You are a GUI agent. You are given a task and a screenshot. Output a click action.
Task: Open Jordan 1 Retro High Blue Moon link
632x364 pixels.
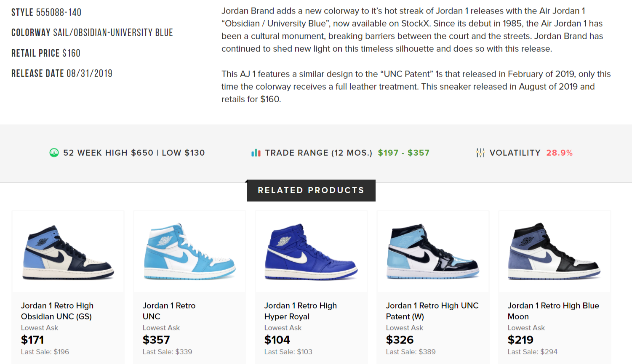click(x=553, y=311)
